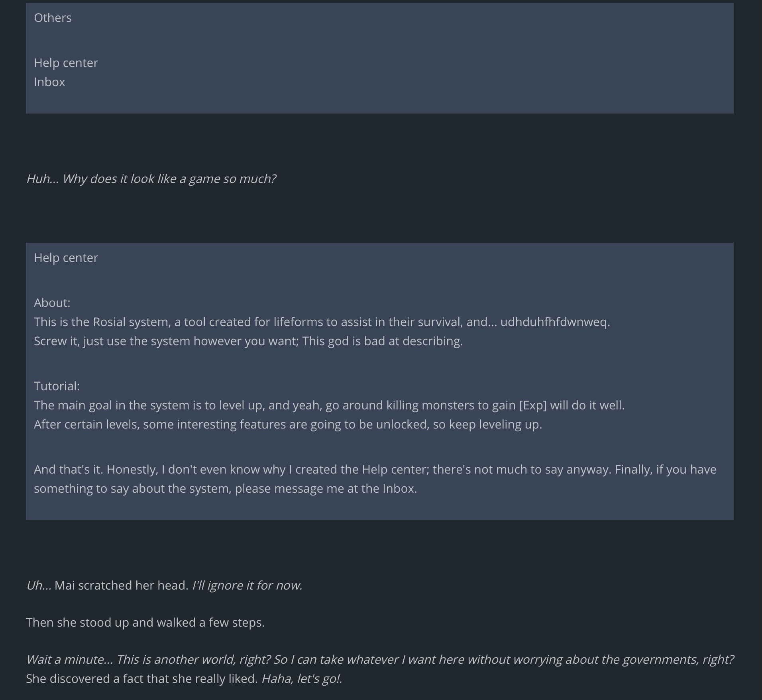Click "please message me at the Inbox" text
The height and width of the screenshot is (700, 762).
tap(326, 489)
